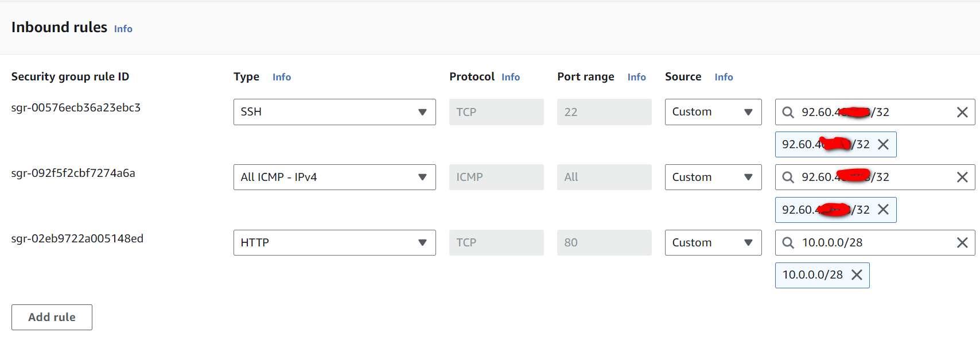Click the search icon in HTTP source field

click(788, 243)
